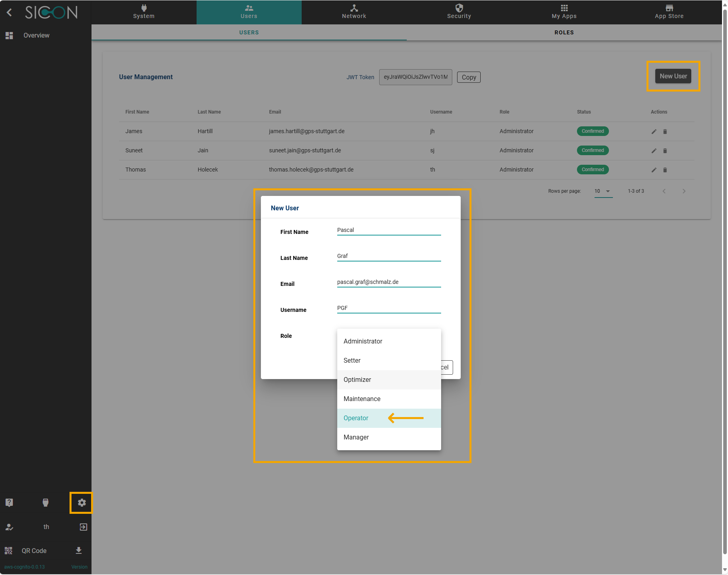Screen dimensions: 728x575
Task: Delete Thomas Holecek using the trash icon
Action: (665, 170)
